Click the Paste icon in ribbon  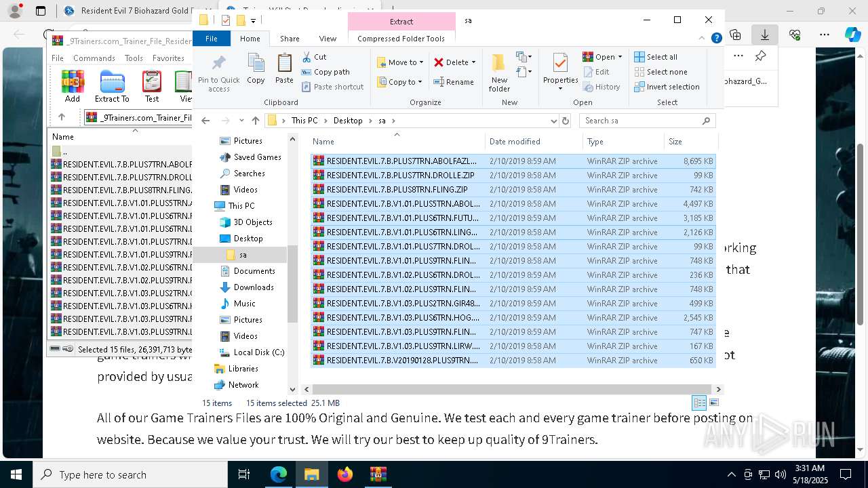tap(284, 64)
